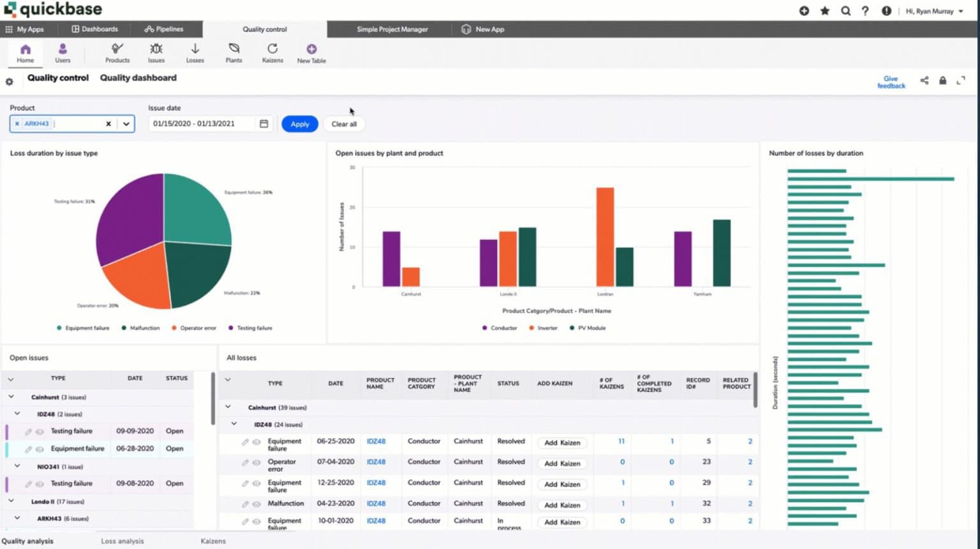The height and width of the screenshot is (549, 980).
Task: Open the issue date calendar picker
Action: (x=264, y=123)
